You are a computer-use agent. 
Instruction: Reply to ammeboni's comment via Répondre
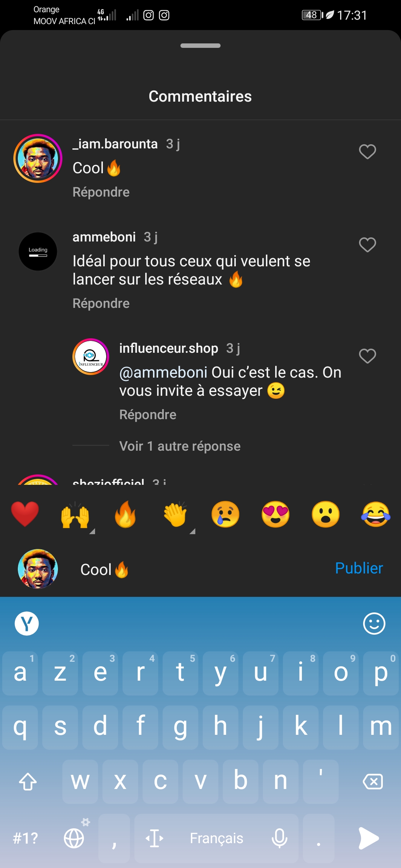coord(101,303)
